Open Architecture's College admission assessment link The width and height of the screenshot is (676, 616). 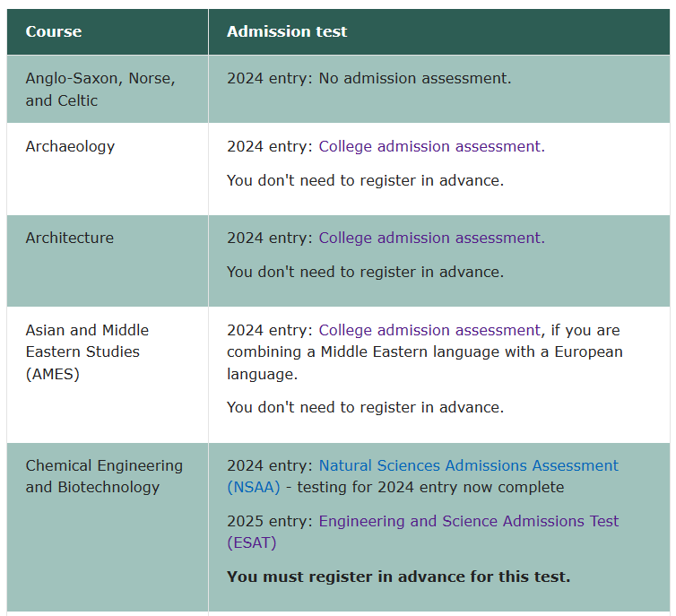[431, 238]
